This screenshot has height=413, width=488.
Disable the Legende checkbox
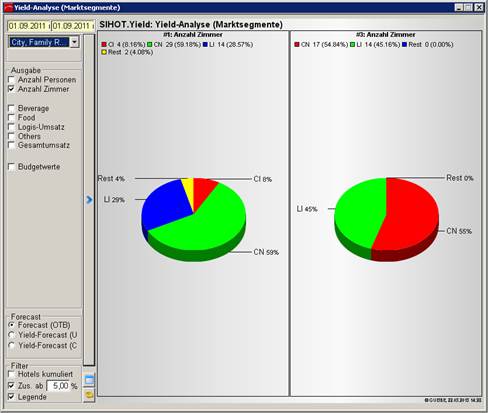click(x=12, y=397)
